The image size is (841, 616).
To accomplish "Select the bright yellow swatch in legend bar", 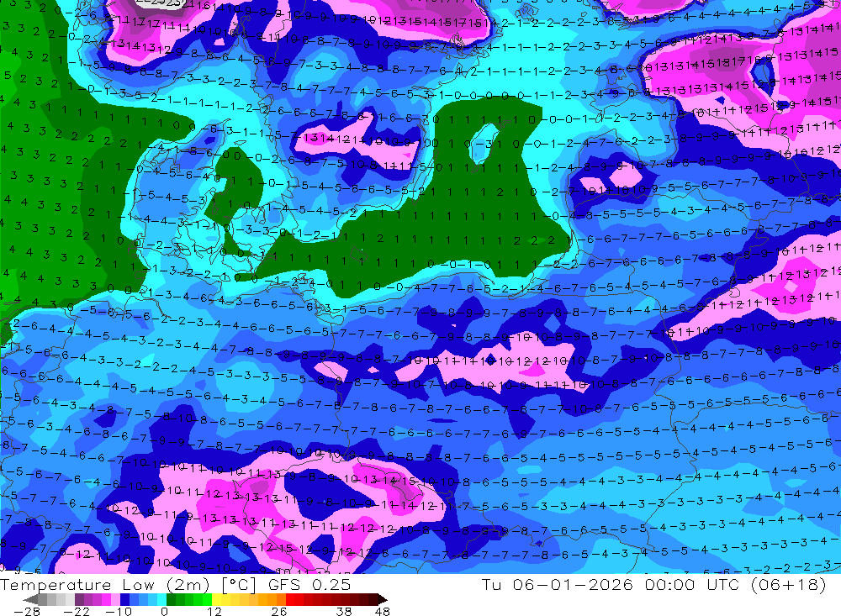I will click(x=217, y=599).
